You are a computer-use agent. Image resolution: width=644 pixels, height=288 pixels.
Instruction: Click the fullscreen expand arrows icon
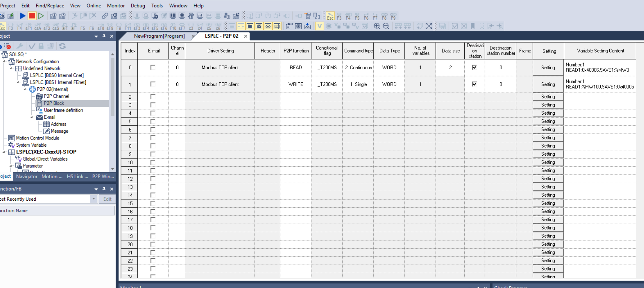tap(429, 26)
